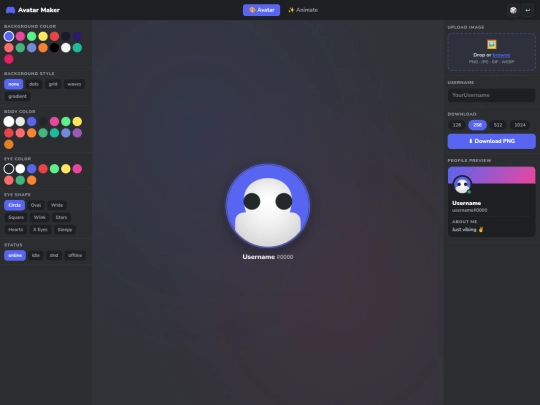Pick the white body color swatch
The width and height of the screenshot is (540, 405).
coord(9,122)
